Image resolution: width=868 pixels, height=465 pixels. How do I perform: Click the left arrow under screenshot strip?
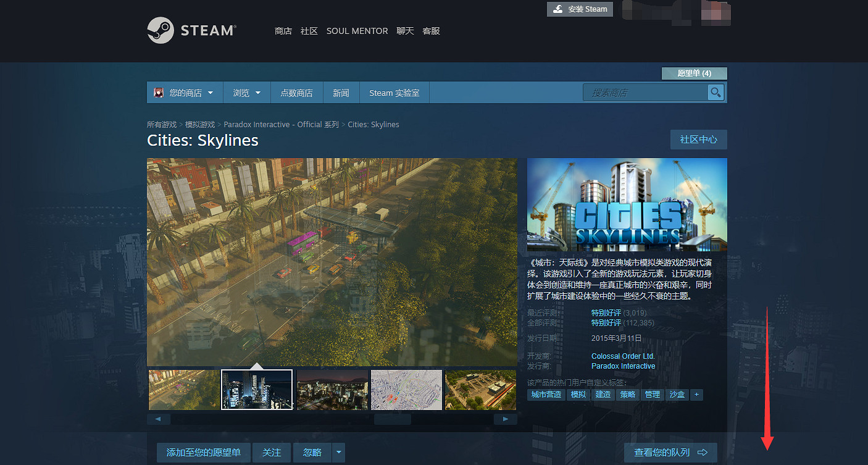(159, 419)
